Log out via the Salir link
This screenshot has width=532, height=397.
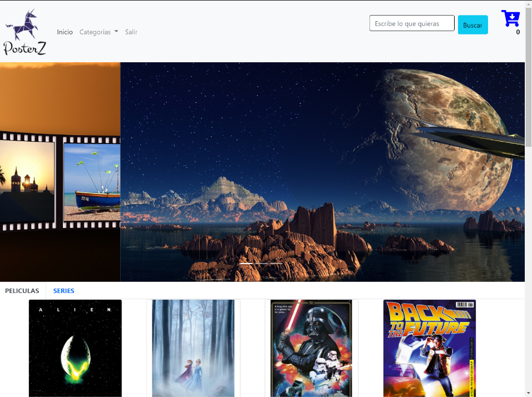(131, 32)
